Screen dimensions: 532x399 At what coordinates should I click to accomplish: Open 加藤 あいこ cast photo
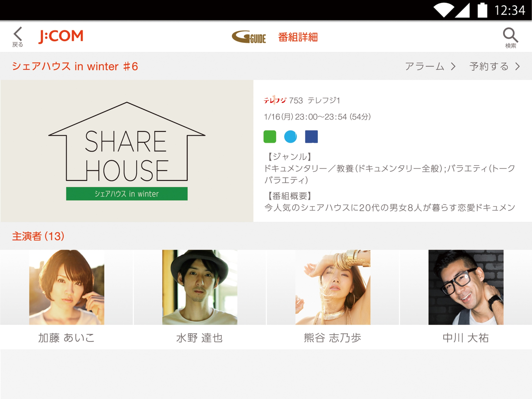66,287
